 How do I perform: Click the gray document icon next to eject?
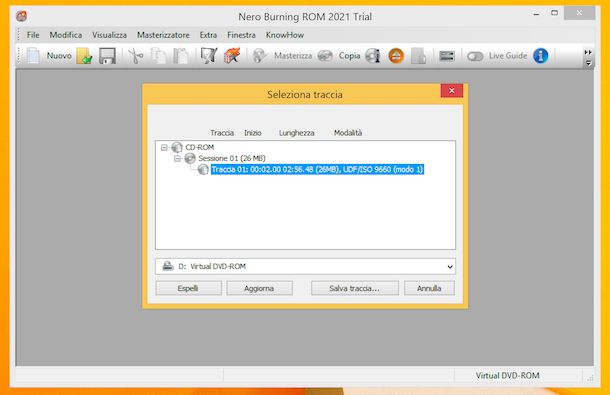coord(419,56)
